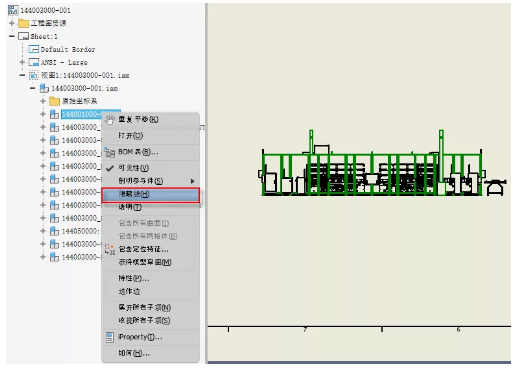Collapse the 144003000-001.iam assembly node

(33, 88)
